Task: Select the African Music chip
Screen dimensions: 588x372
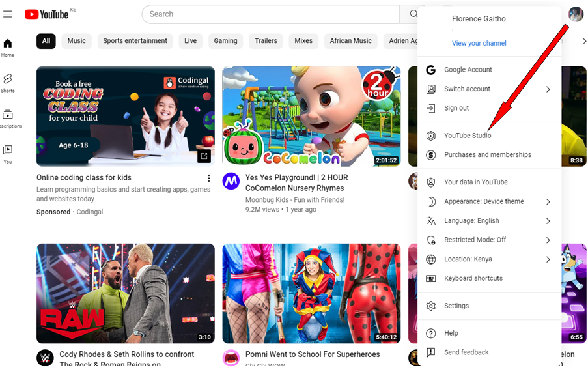Action: click(x=350, y=41)
